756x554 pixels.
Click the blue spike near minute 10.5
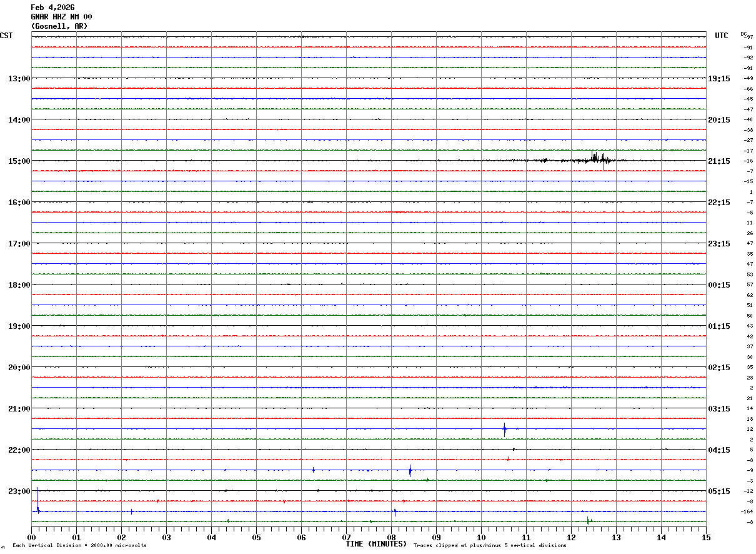tap(504, 429)
